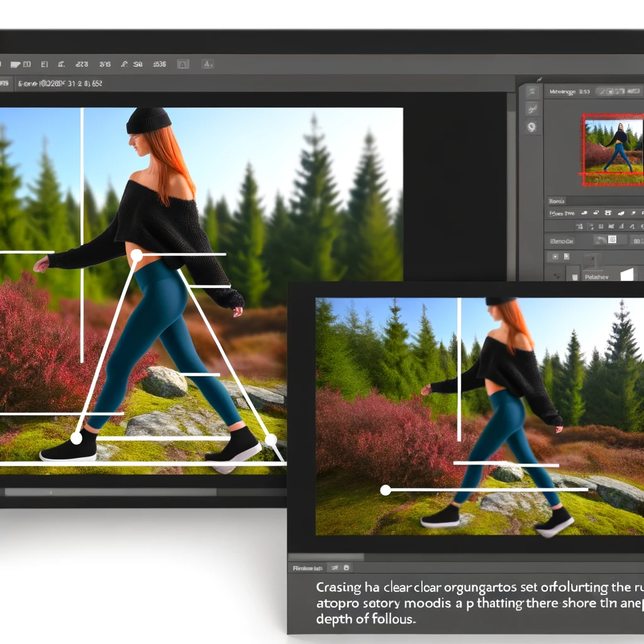Viewport: 644px width, 644px height.
Task: Click the dark layer thumbnail above 'Petsthev'
Action: pyautogui.click(x=592, y=262)
